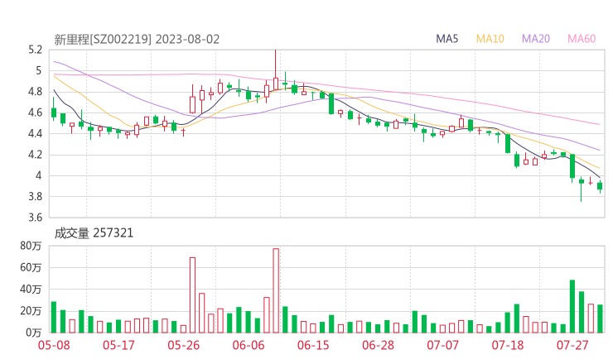Image resolution: width=613 pixels, height=364 pixels.
Task: Click the 06-15 date axis label
Action: [x=313, y=345]
